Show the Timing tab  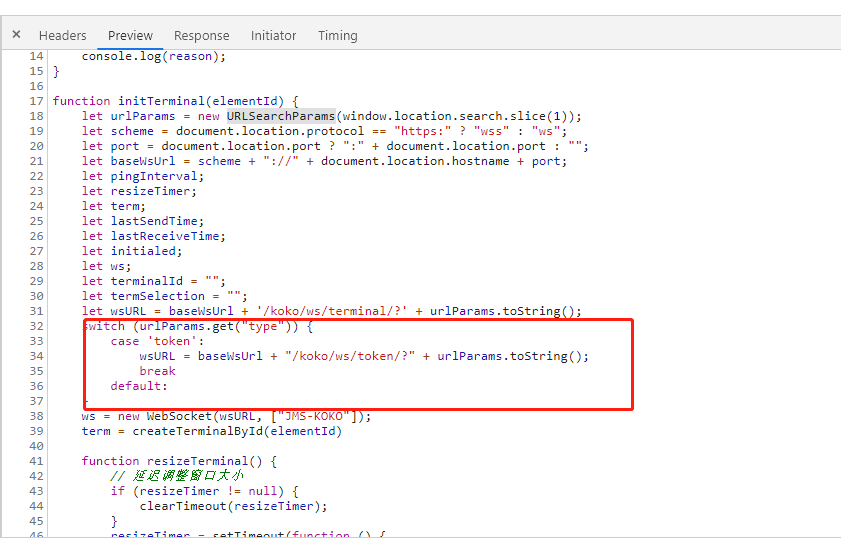[338, 35]
